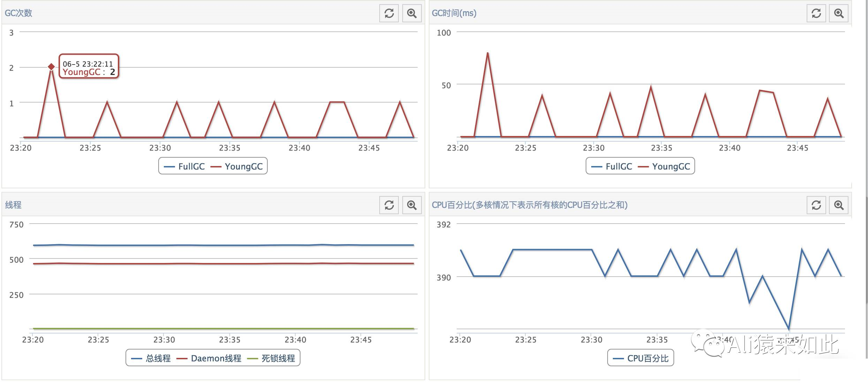This screenshot has width=868, height=383.
Task: Refresh the GC时间(ms) chart
Action: (x=816, y=13)
